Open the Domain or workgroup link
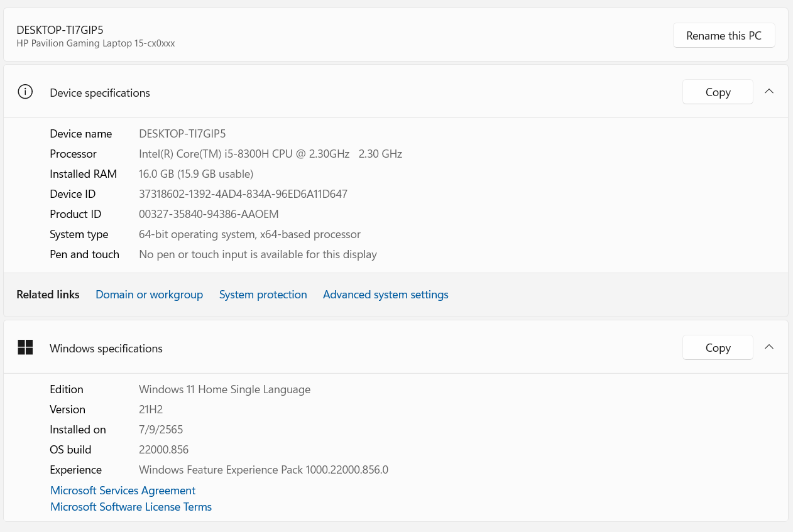The height and width of the screenshot is (532, 793). coord(149,295)
